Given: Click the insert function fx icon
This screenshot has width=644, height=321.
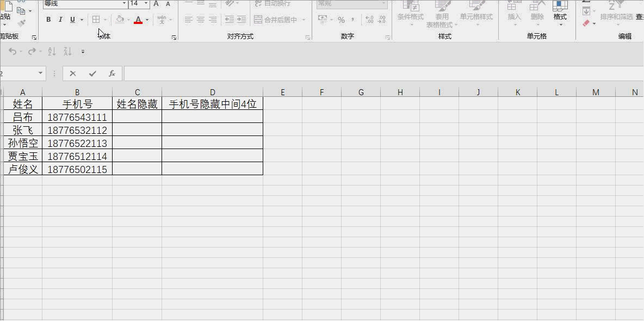Looking at the screenshot, I should (x=112, y=73).
